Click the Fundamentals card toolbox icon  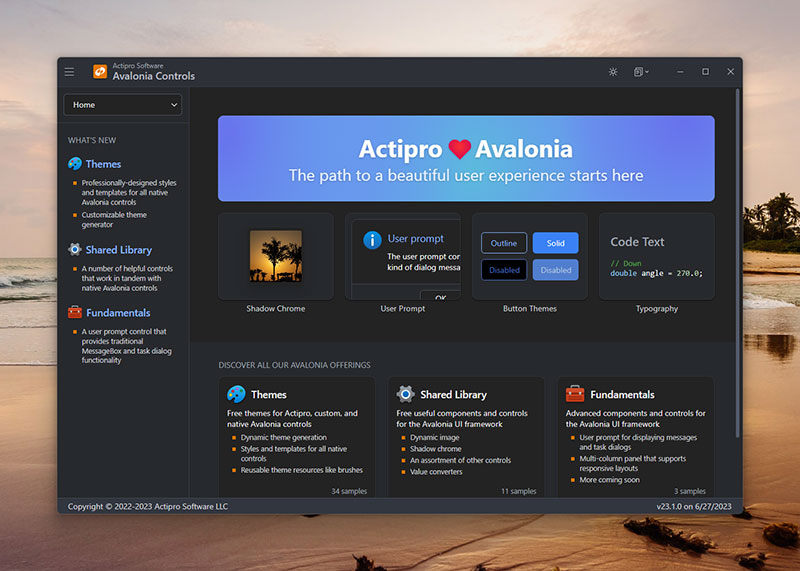click(x=575, y=394)
